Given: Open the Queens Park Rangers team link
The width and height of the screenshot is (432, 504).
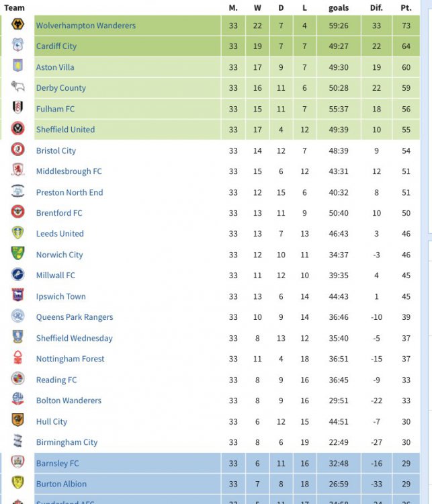Looking at the screenshot, I should pos(75,317).
